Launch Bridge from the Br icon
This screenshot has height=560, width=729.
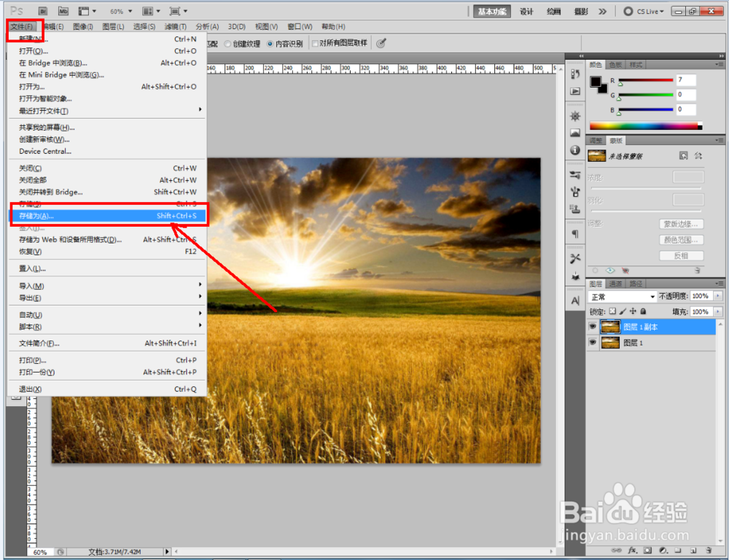pos(43,11)
